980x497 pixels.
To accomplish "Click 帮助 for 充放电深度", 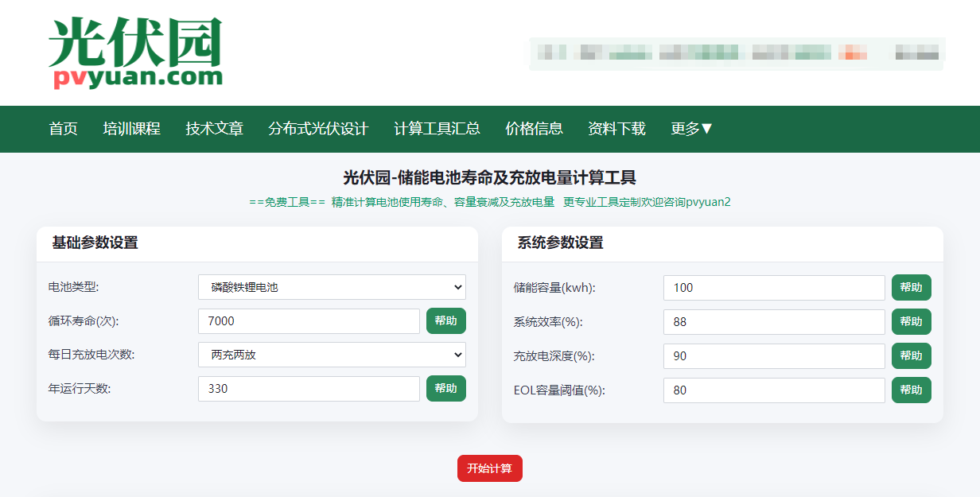I will (911, 356).
